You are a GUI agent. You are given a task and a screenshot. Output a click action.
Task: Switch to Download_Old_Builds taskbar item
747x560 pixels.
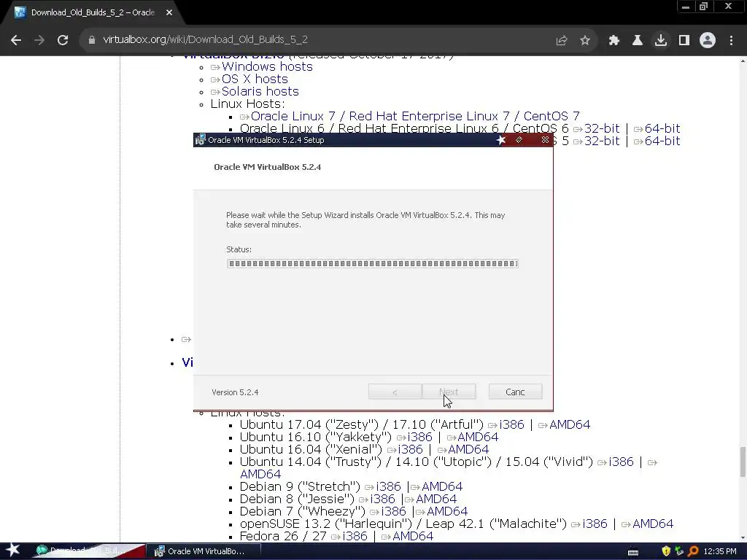point(88,551)
